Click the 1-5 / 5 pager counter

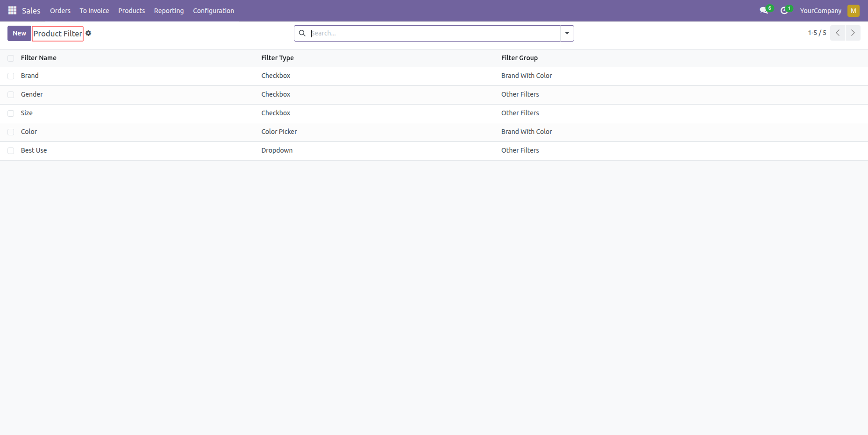coord(817,33)
